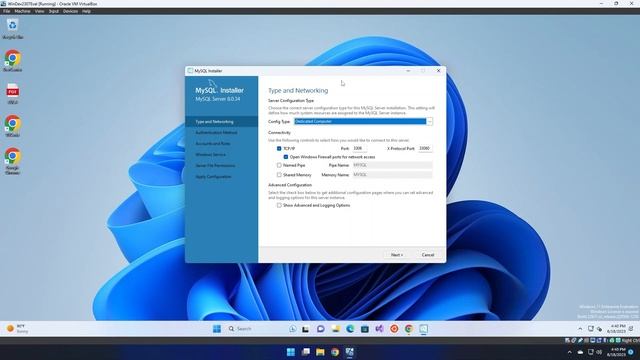This screenshot has width=640, height=360.
Task: Open the VM taskbar clock and date
Action: [x=616, y=329]
